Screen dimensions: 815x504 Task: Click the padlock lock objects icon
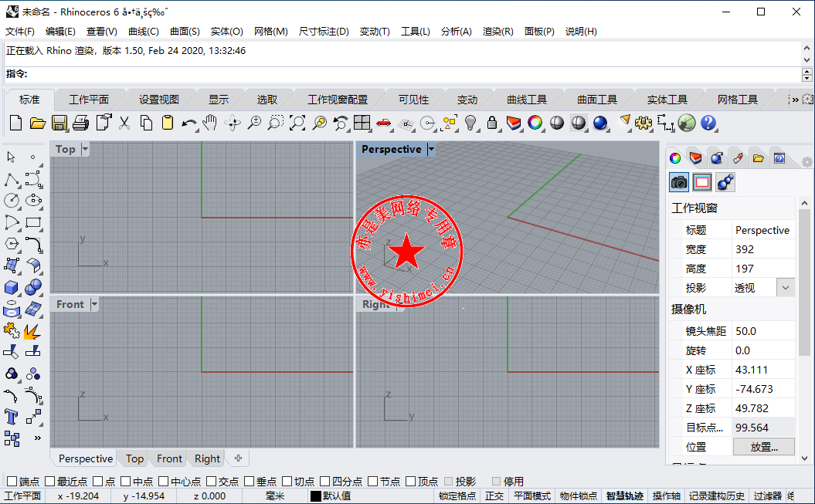coord(491,123)
